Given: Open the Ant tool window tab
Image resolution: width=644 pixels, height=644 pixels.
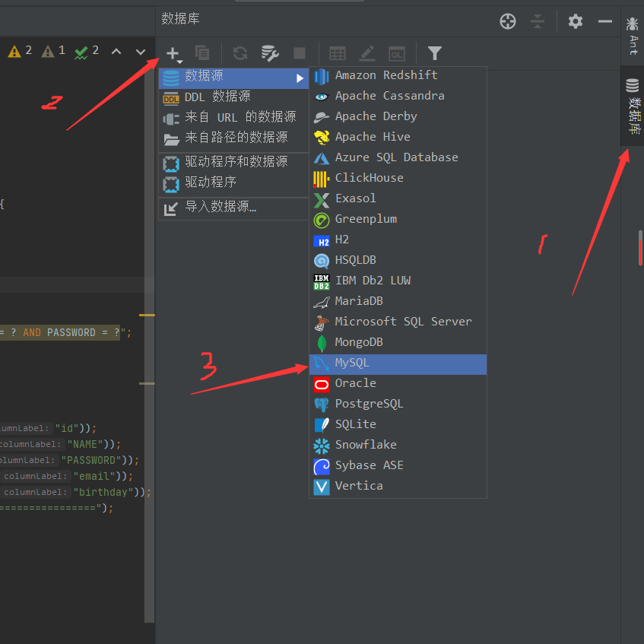Looking at the screenshot, I should (633, 36).
